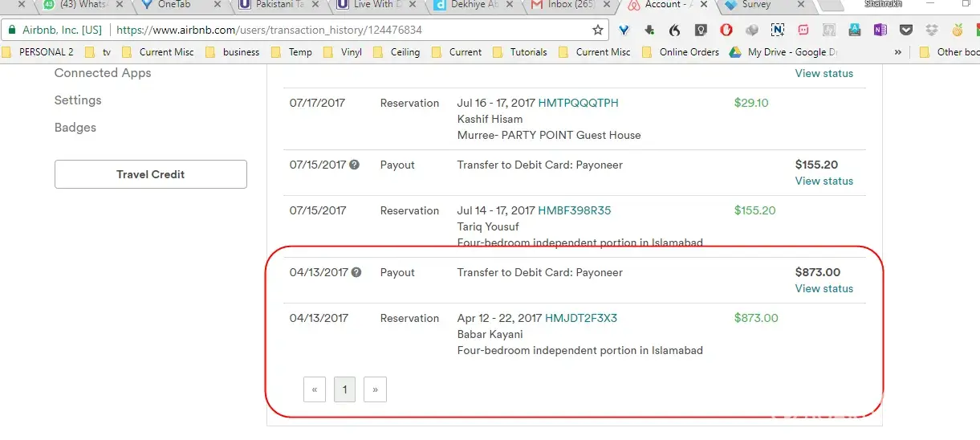Click the Shahrukh Chrome profile name
The height and width of the screenshot is (440, 980).
883,4
